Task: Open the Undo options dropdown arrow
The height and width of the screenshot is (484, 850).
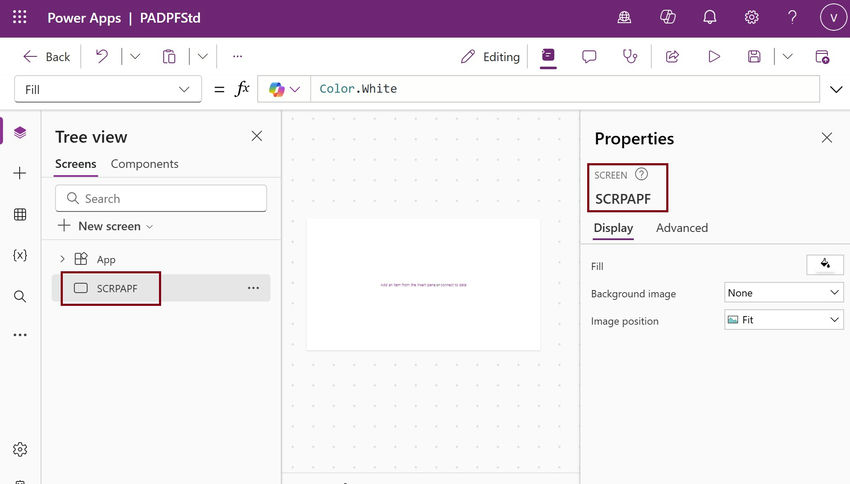Action: coord(135,56)
